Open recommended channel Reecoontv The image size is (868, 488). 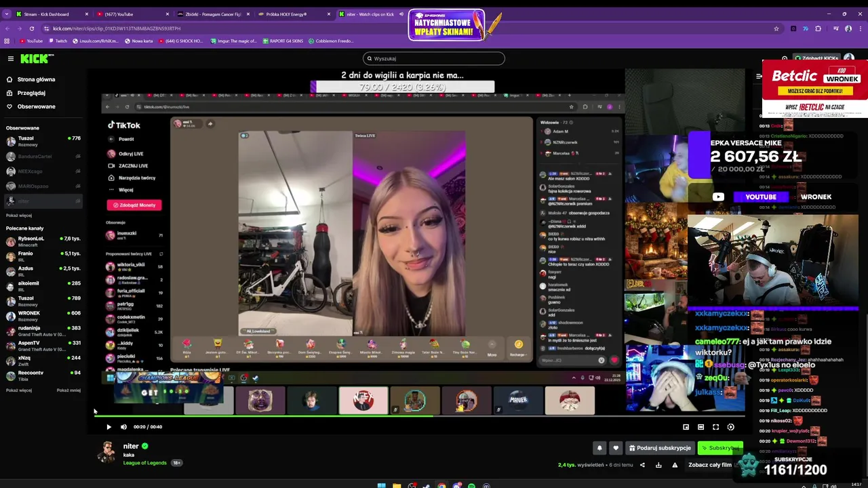(x=42, y=375)
